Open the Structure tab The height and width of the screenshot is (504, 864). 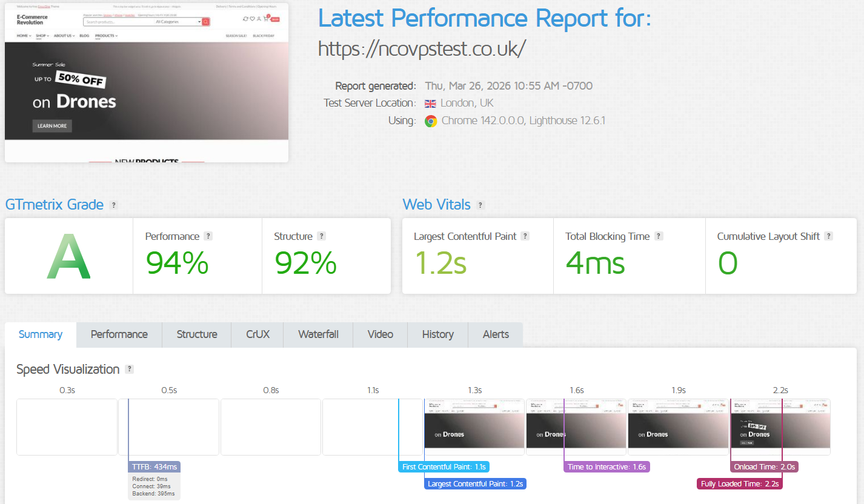pos(197,334)
